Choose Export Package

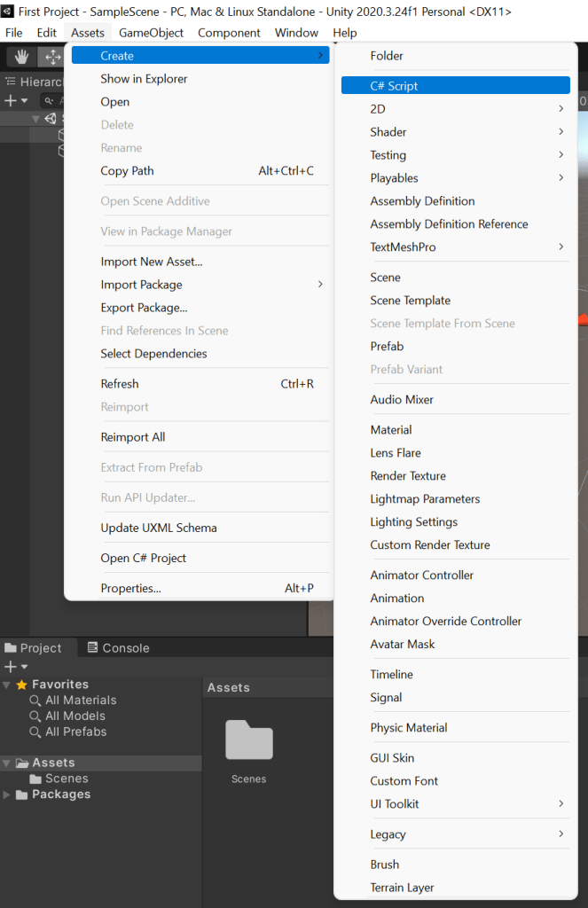pos(200,308)
